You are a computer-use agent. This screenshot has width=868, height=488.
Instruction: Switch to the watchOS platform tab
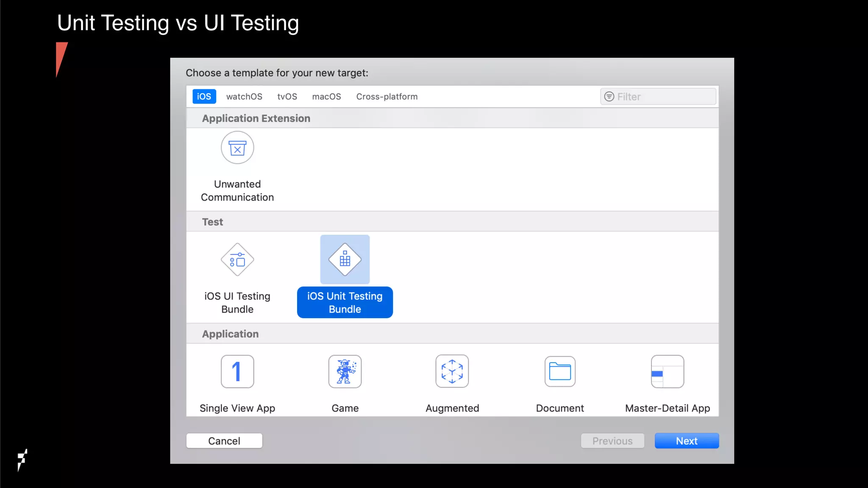click(x=244, y=97)
